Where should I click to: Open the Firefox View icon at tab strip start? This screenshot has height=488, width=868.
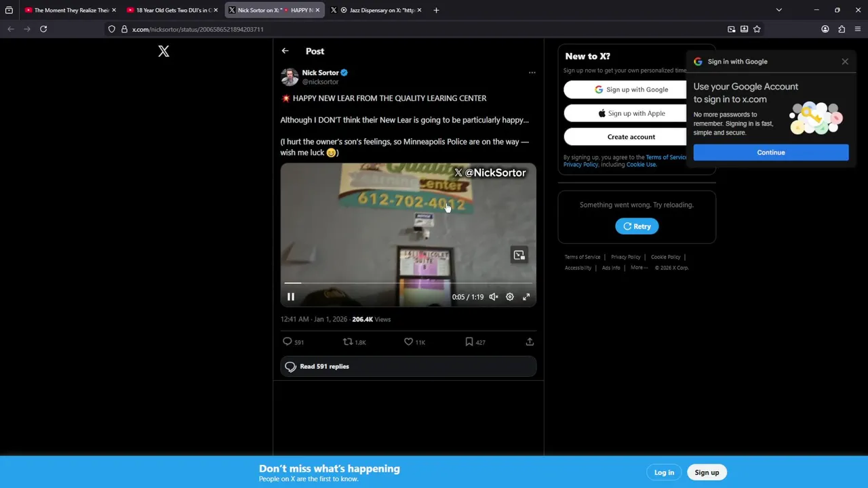click(9, 10)
